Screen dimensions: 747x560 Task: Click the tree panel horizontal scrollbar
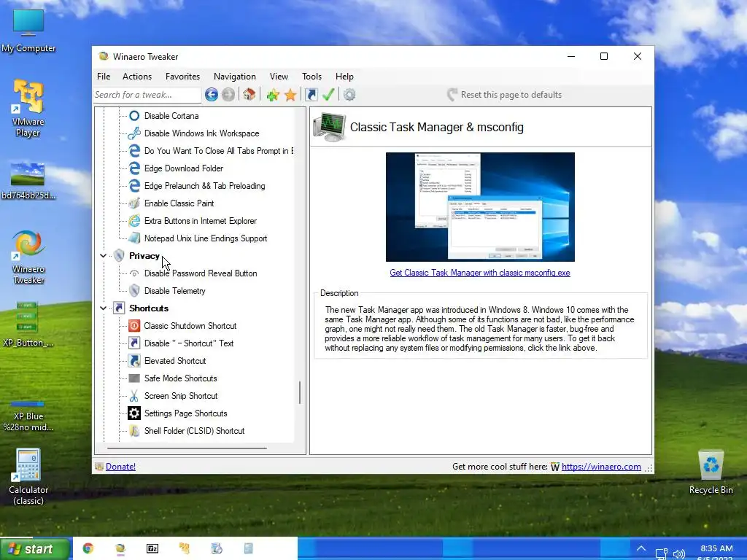pos(187,448)
